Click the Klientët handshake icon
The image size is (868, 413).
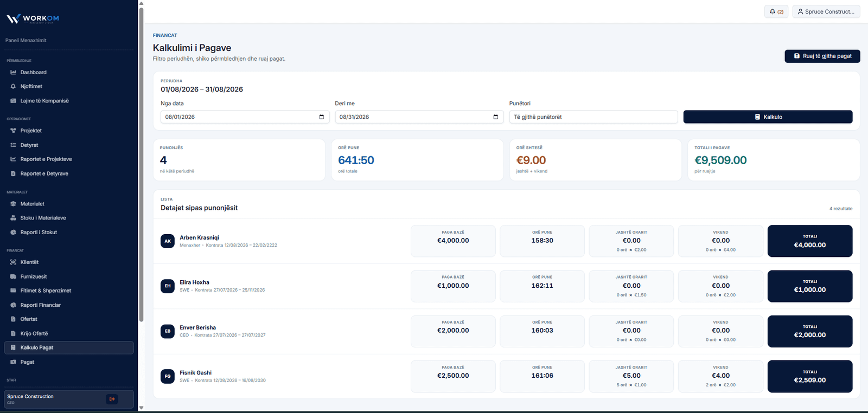[13, 262]
